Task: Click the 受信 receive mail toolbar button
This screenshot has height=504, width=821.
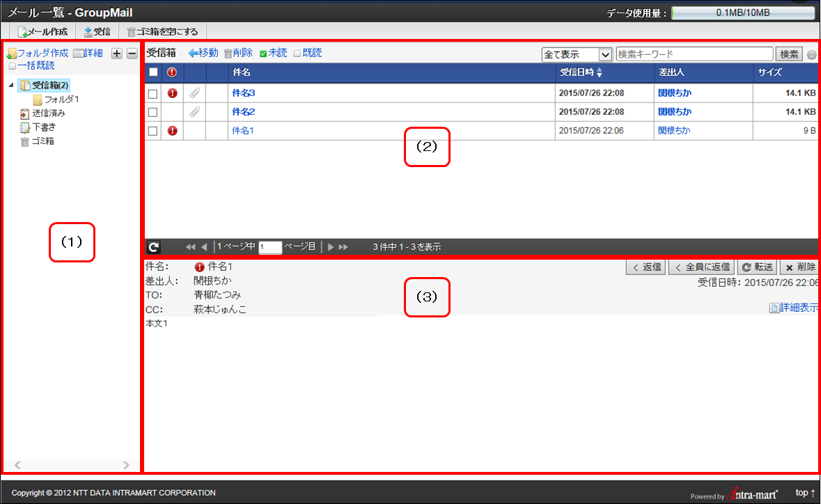Action: click(x=97, y=32)
